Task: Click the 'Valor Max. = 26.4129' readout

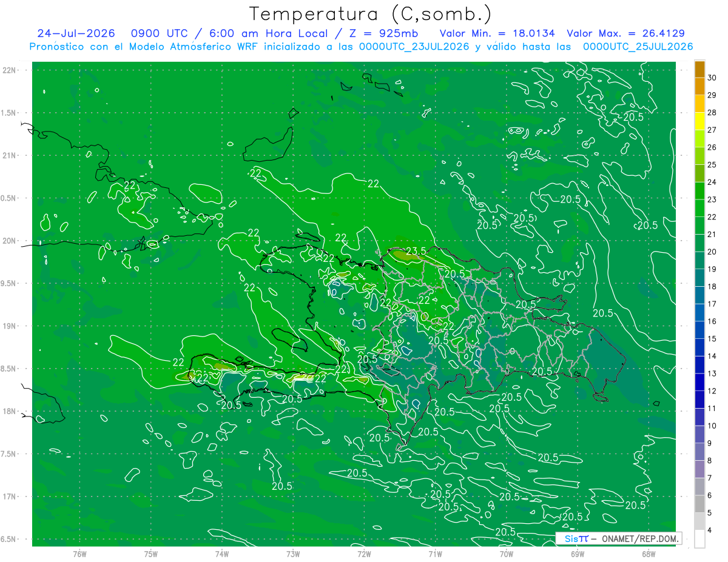Action: point(625,33)
